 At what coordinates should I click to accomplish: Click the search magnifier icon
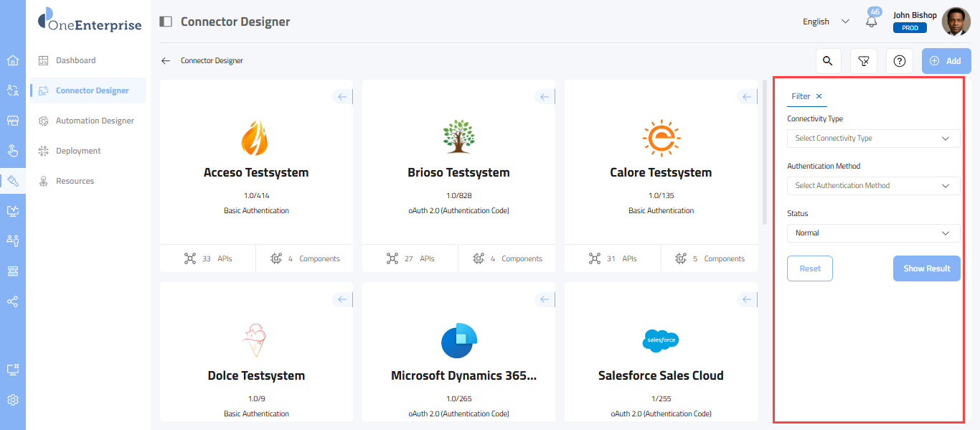click(x=828, y=61)
